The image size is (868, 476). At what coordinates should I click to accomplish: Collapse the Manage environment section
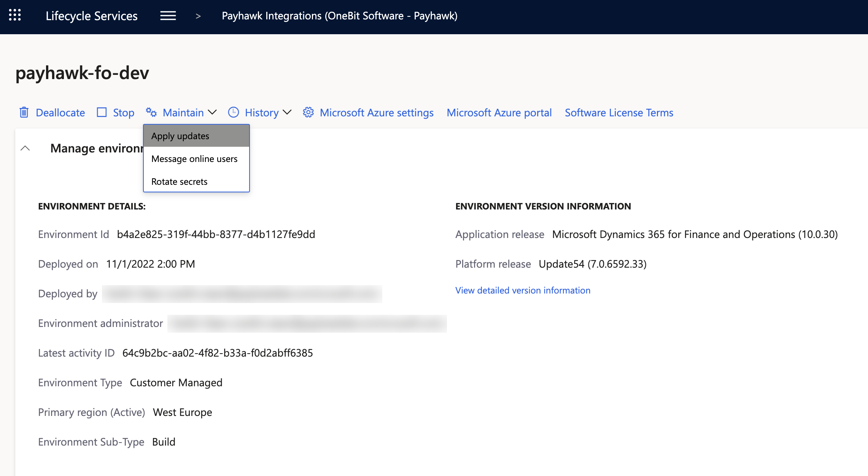[25, 148]
